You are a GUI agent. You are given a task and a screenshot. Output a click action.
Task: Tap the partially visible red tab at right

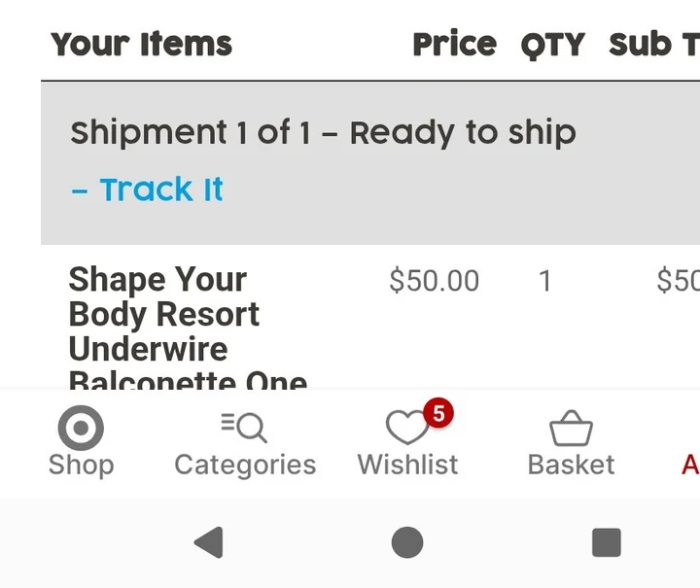[689, 465]
